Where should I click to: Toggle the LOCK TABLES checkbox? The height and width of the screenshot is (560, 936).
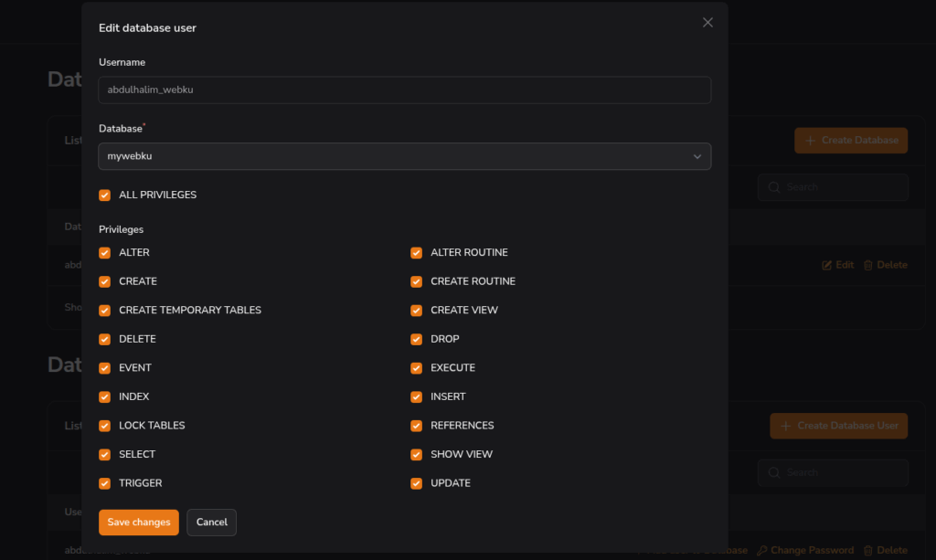[x=105, y=426]
